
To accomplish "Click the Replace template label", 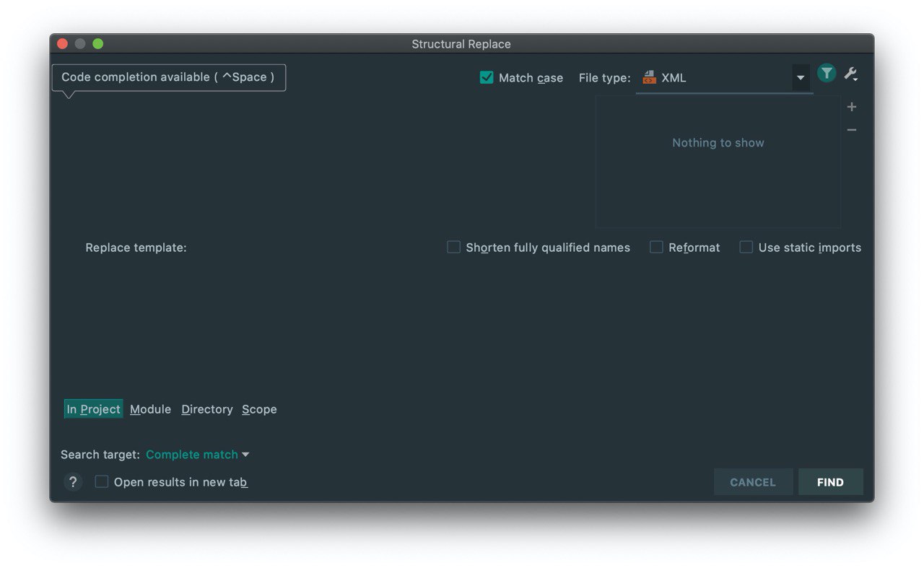I will (136, 248).
